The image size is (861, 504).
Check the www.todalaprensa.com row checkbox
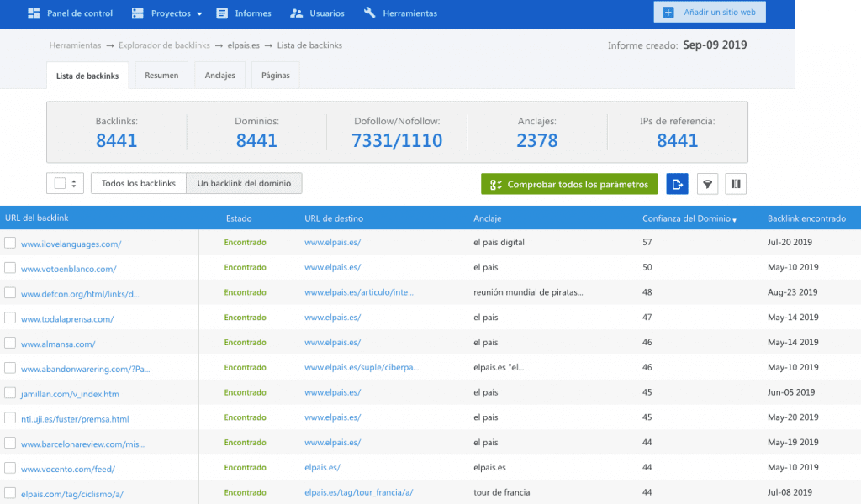pyautogui.click(x=10, y=318)
